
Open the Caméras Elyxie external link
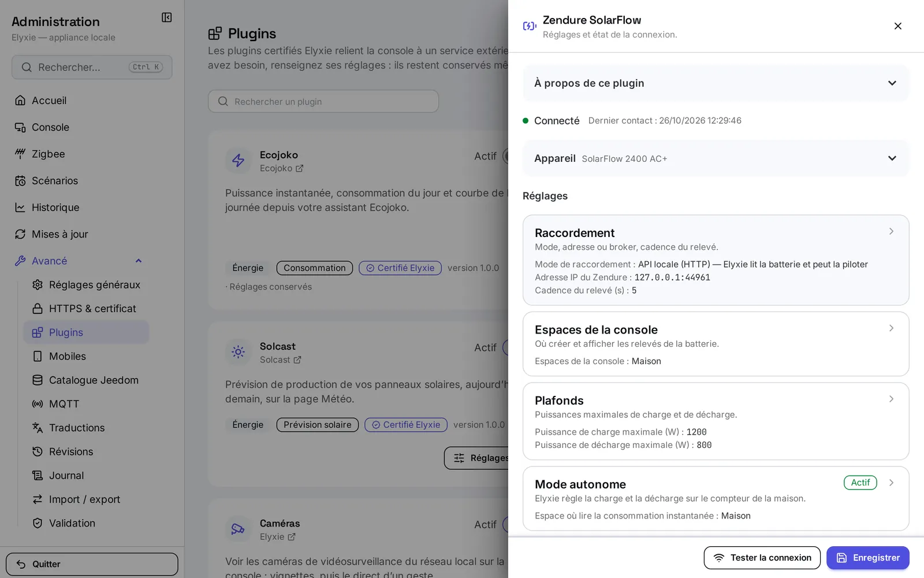[x=278, y=537]
